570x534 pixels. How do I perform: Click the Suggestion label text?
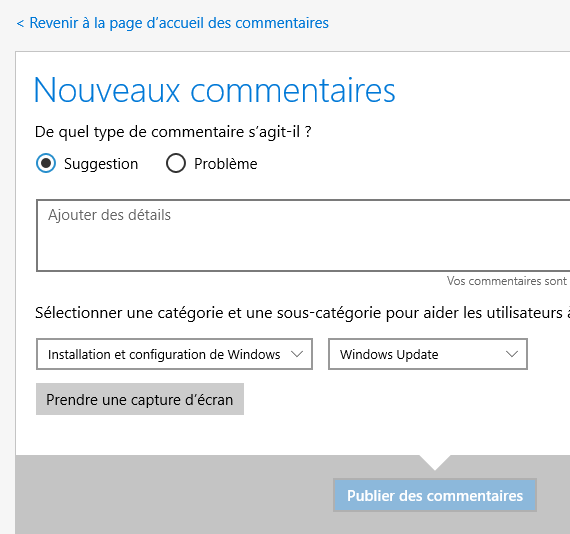point(101,164)
